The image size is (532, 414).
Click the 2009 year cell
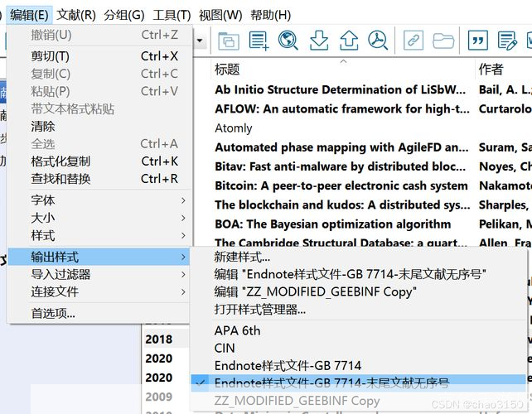pos(159,397)
